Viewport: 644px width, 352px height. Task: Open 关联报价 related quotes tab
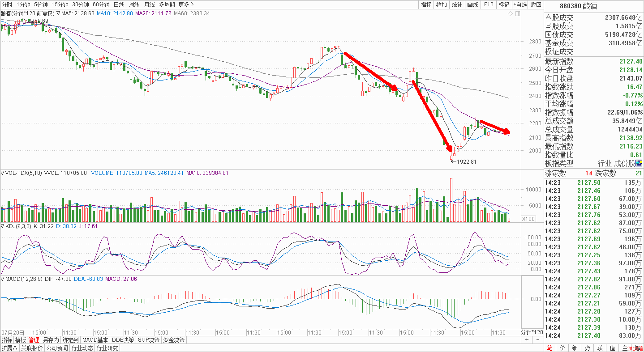pyautogui.click(x=31, y=348)
